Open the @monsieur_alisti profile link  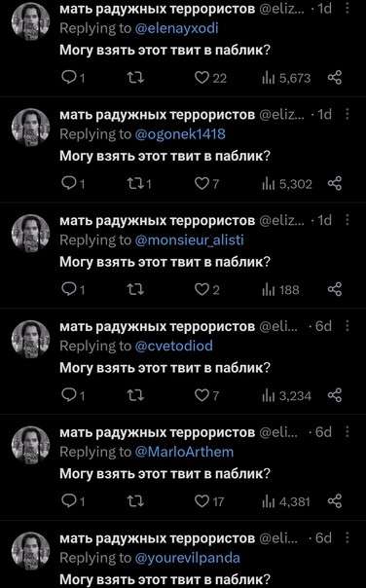190,240
